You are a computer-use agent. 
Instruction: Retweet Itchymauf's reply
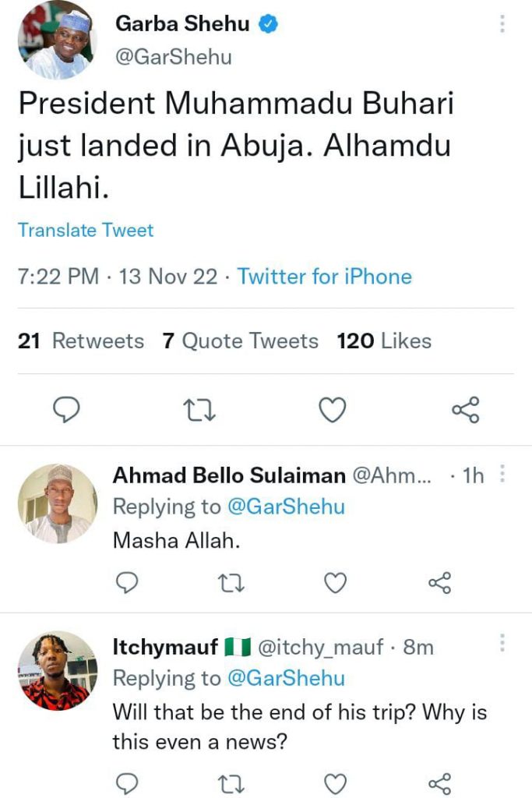230,782
